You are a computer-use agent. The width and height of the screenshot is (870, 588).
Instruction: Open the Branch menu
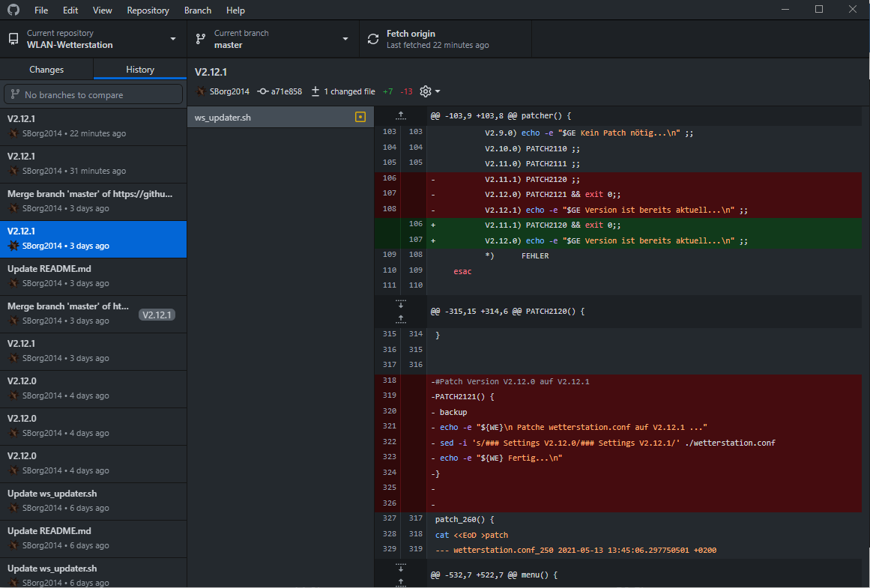tap(198, 10)
